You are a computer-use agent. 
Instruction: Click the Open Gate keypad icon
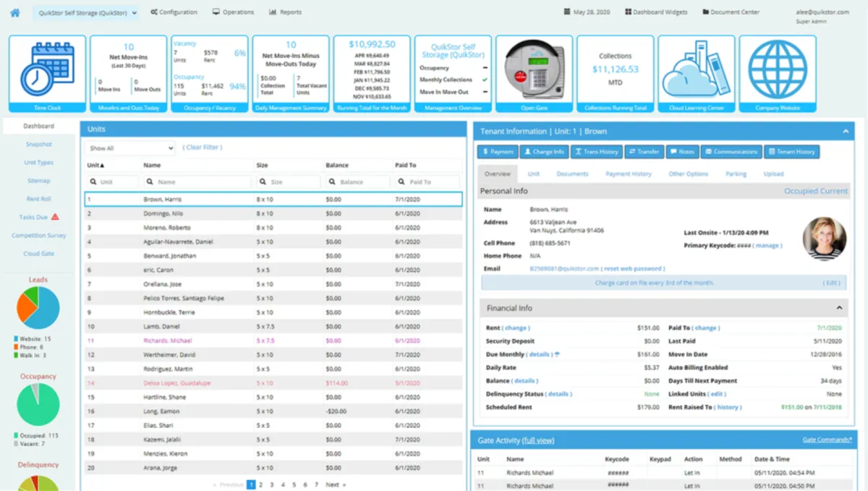pos(534,69)
